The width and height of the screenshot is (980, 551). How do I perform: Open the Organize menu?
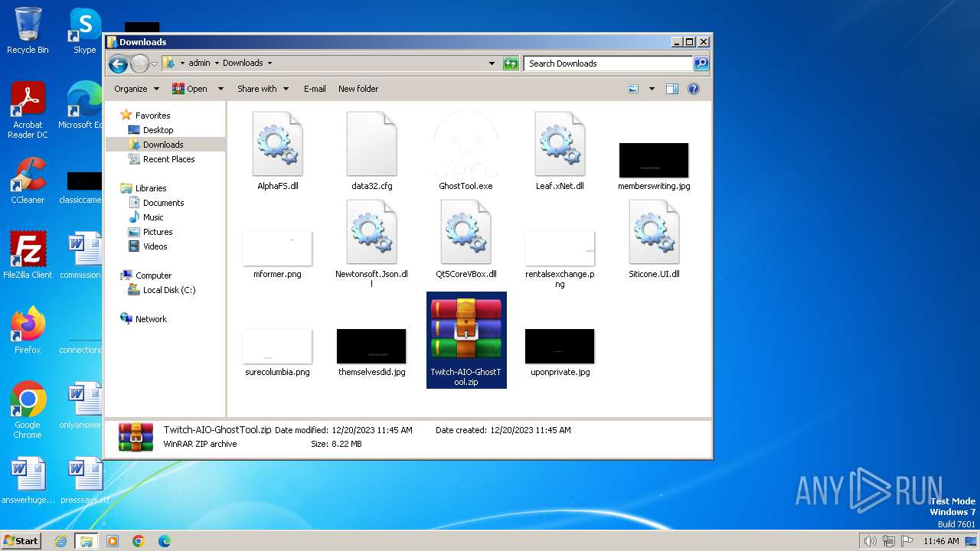click(x=136, y=89)
